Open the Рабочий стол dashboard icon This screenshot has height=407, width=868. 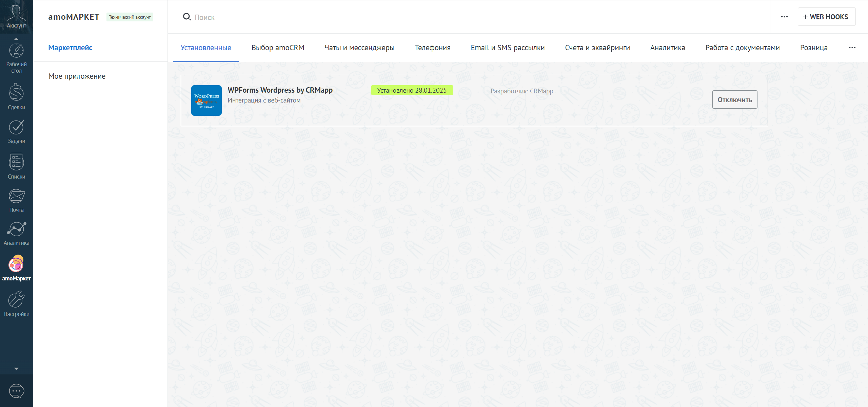point(16,58)
